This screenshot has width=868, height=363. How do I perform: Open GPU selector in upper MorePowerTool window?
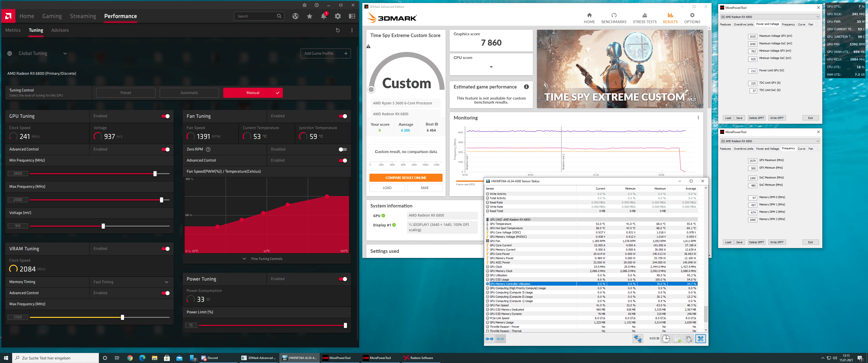[x=770, y=17]
